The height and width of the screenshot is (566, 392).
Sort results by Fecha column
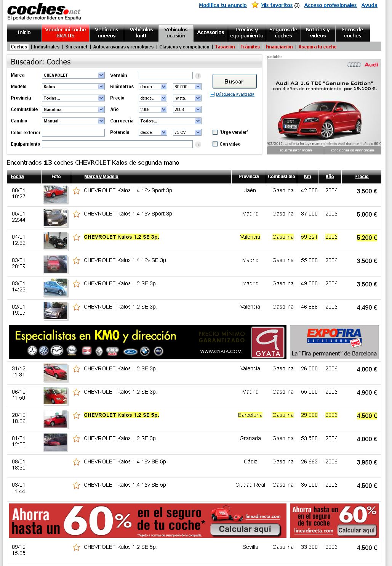coord(17,177)
